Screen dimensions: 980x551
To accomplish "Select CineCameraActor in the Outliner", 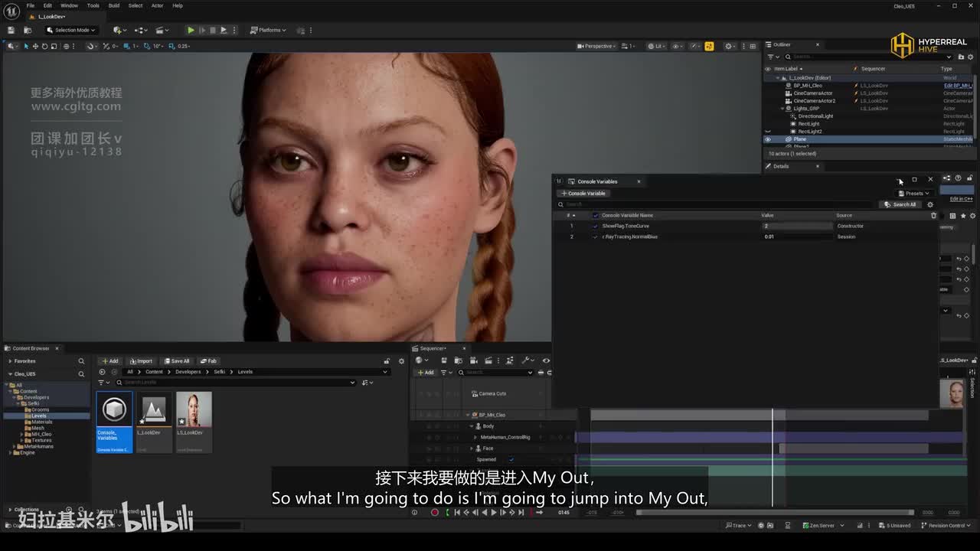I will pyautogui.click(x=812, y=93).
